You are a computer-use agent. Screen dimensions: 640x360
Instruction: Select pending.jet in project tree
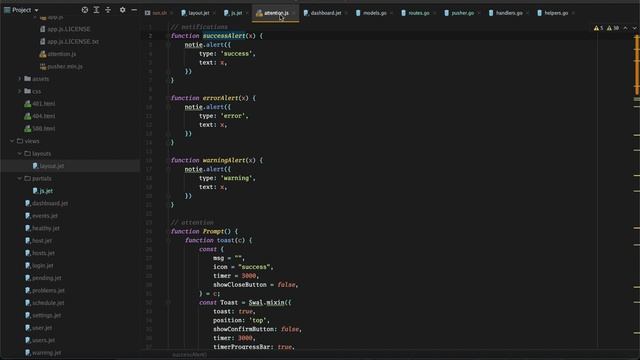43,278
